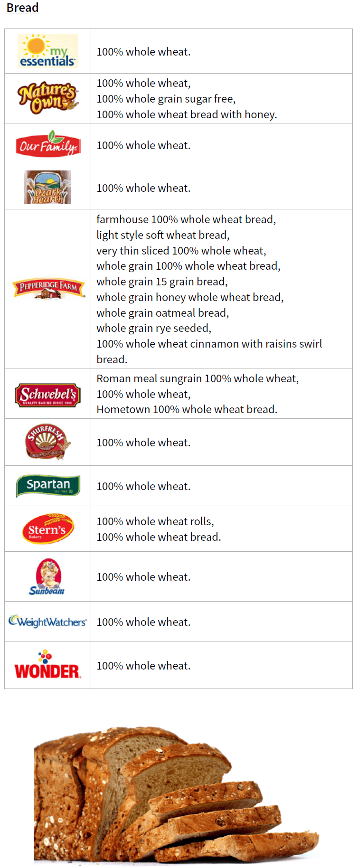Screen dimensions: 357x868
Task: Click the My Essentials brand logo
Action: tap(47, 51)
